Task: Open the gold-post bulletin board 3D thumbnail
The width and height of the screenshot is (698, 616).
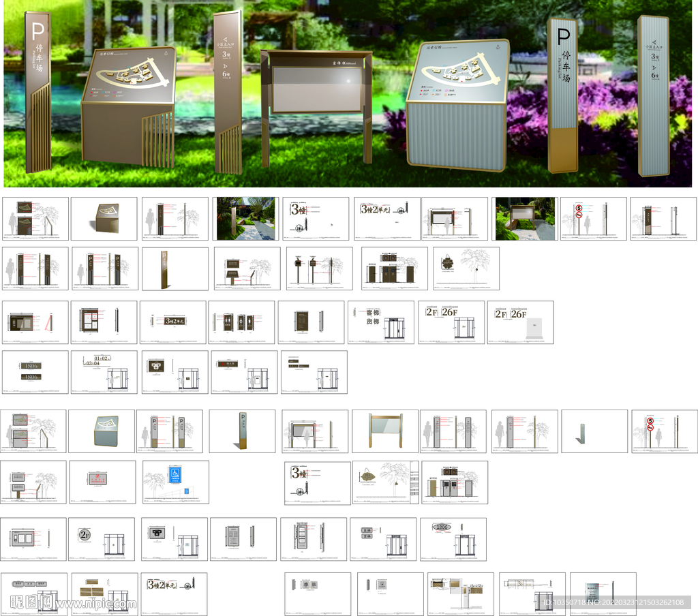Action: pyautogui.click(x=385, y=431)
